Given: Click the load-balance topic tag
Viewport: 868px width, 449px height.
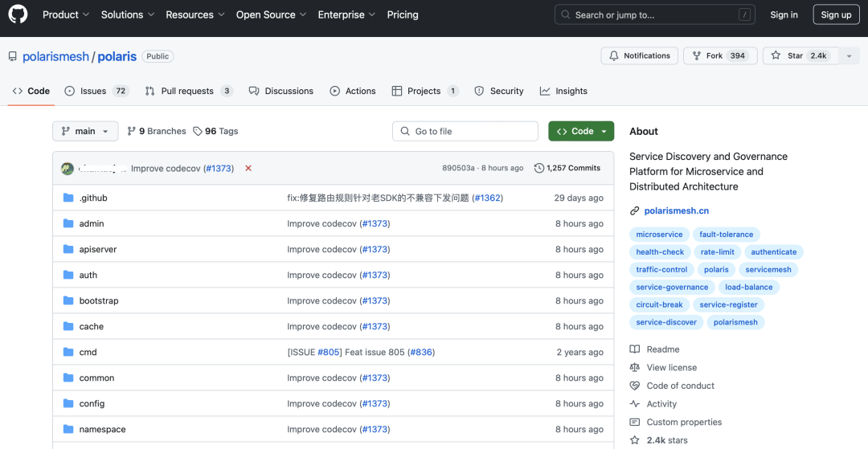Looking at the screenshot, I should (x=749, y=288).
